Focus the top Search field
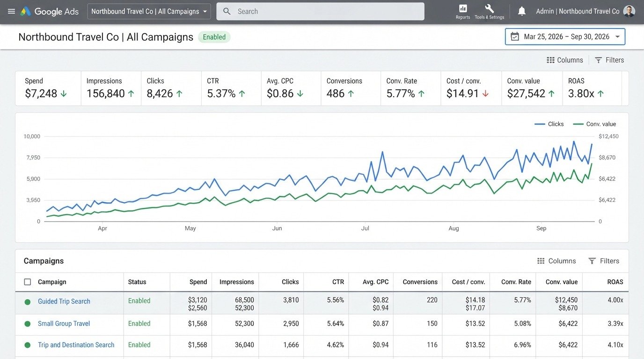Viewport: 644px width, 359px height. pos(320,11)
